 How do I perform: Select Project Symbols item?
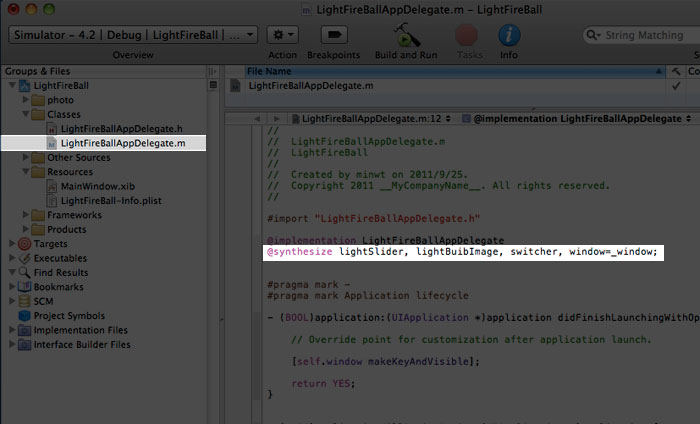pyautogui.click(x=69, y=316)
